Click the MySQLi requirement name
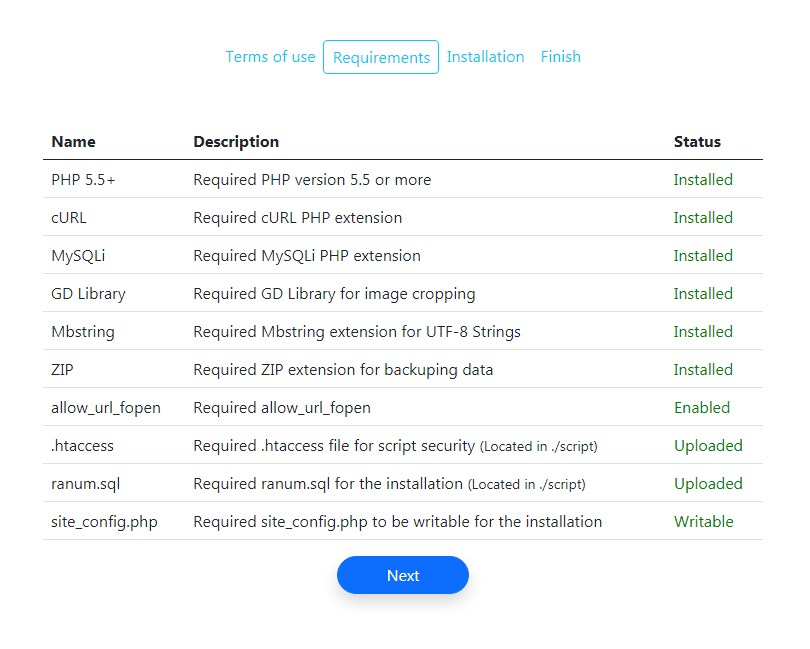 point(78,256)
